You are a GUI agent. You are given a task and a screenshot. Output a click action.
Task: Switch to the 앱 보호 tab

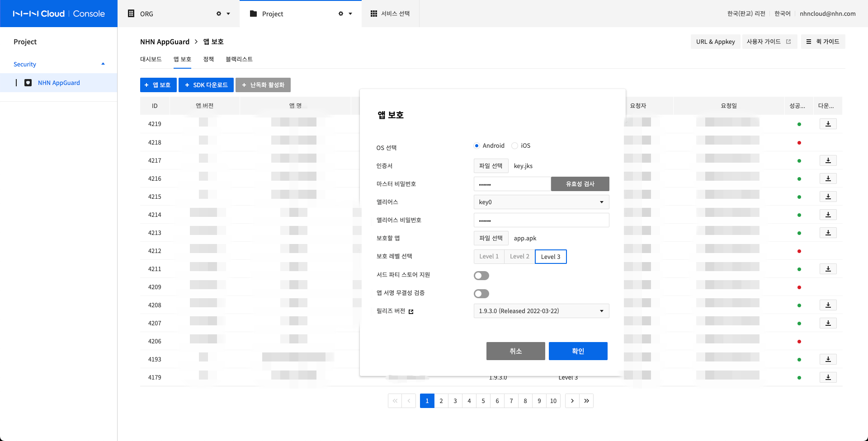(x=183, y=59)
